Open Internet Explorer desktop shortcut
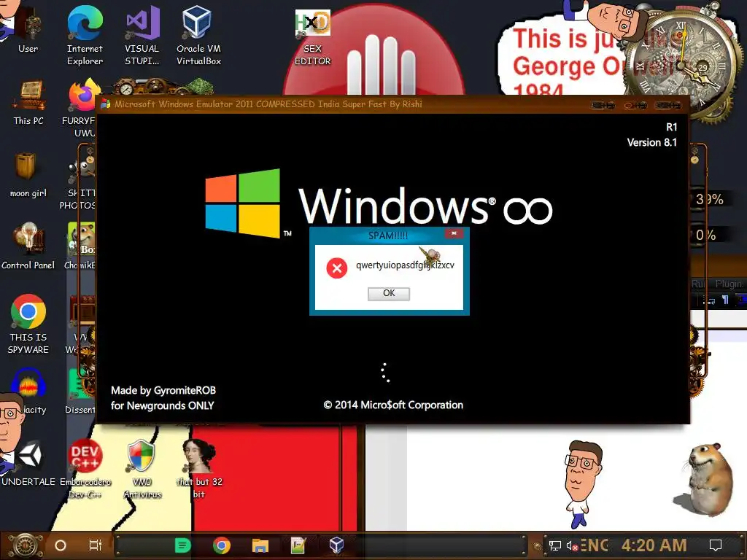 (x=85, y=35)
